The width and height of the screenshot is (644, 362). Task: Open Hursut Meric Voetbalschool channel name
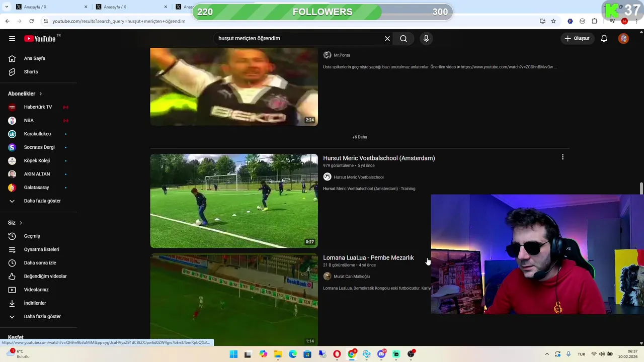coord(358,177)
